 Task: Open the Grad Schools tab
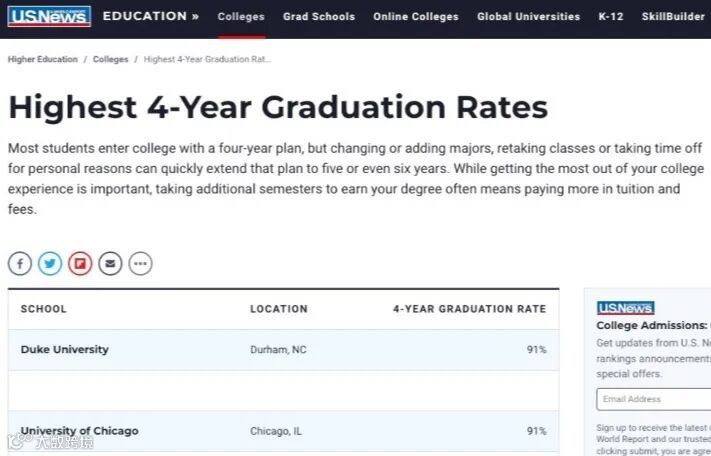318,17
